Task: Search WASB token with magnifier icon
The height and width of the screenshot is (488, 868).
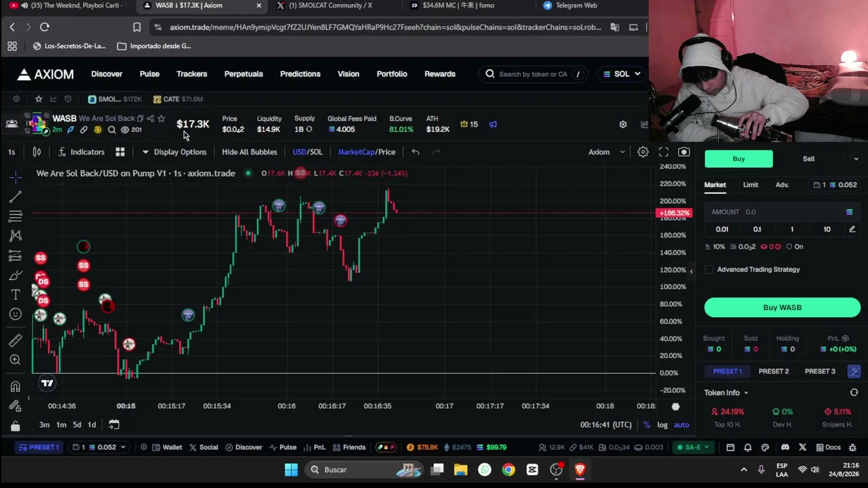Action: 112,129
